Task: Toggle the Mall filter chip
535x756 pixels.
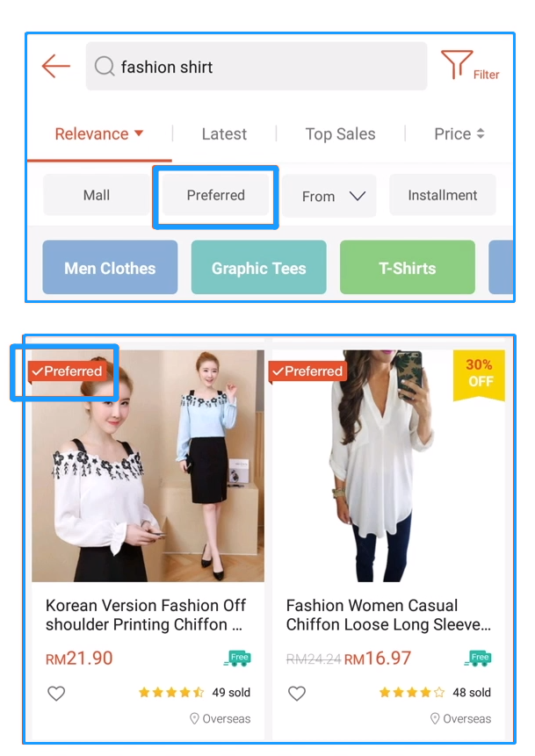Action: [97, 195]
